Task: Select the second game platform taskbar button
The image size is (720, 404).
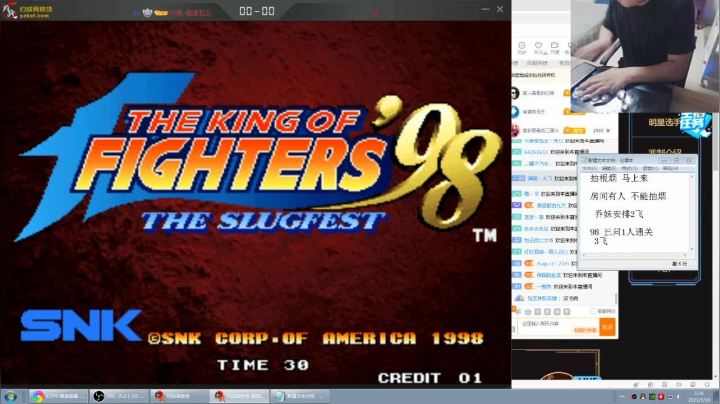Action: tap(240, 396)
